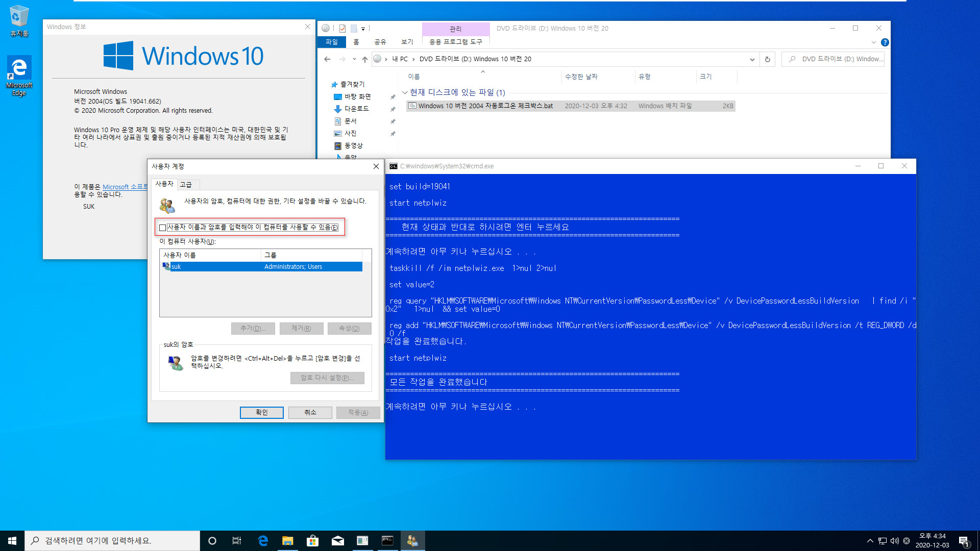Open the 응용 프로그램 도구 ribbon tab
Viewport: 980px width, 551px height.
coord(456,42)
